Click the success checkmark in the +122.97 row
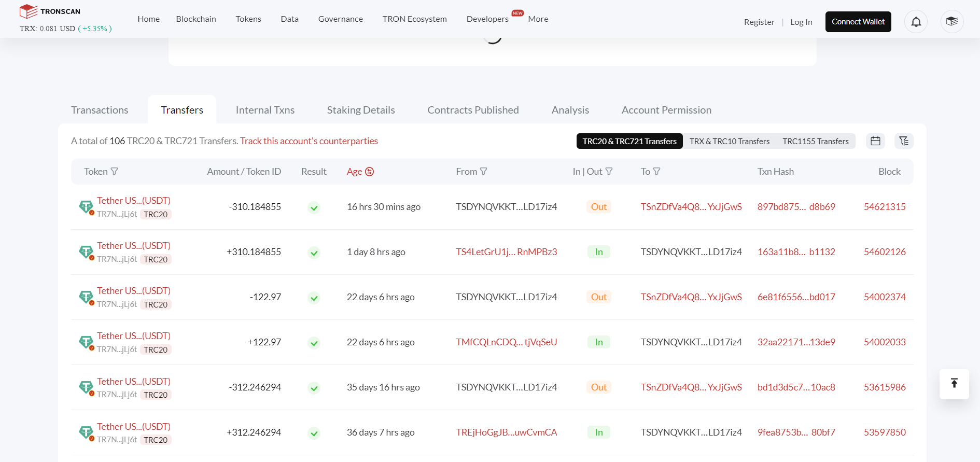980x462 pixels. (314, 343)
